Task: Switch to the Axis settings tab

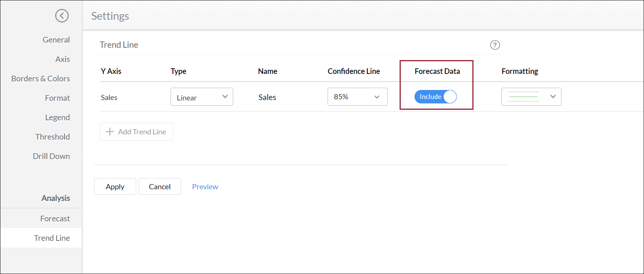Action: [62, 59]
